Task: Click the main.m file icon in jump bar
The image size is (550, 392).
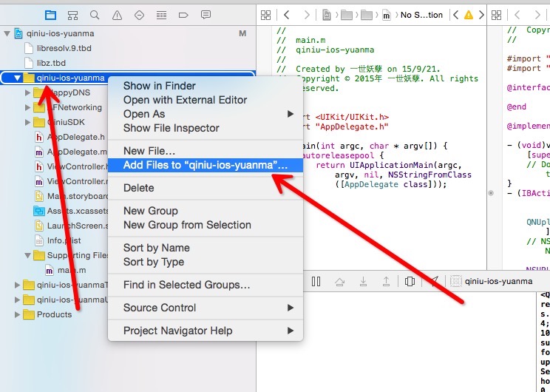Action: click(387, 15)
